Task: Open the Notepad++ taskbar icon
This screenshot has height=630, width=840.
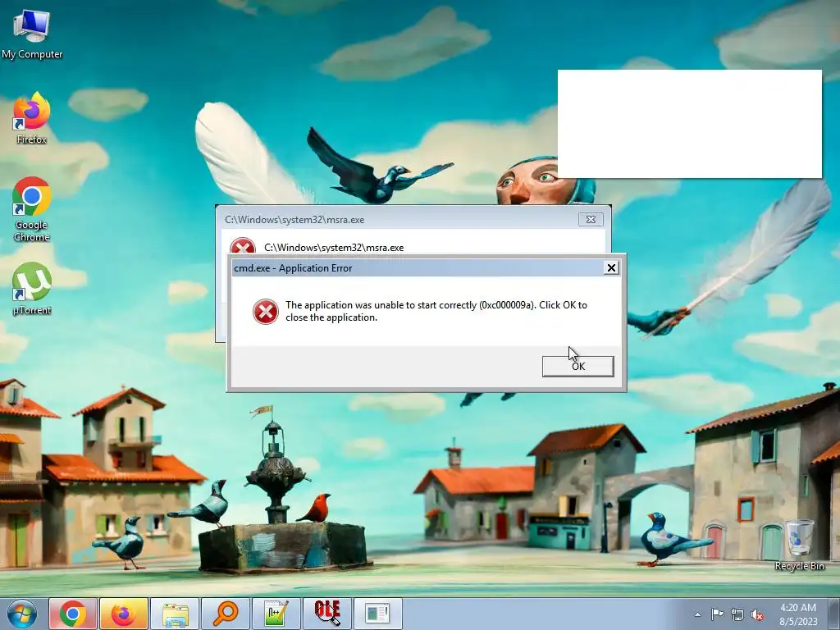Action: pos(276,614)
